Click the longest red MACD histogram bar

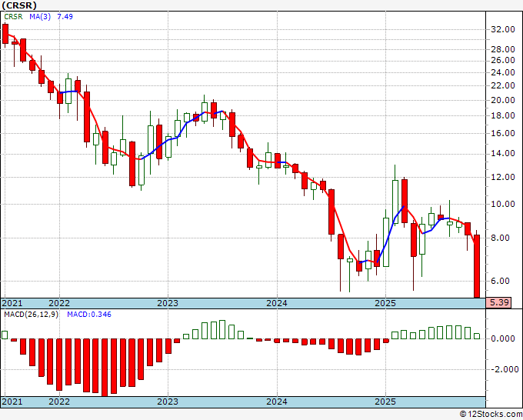[105, 368]
